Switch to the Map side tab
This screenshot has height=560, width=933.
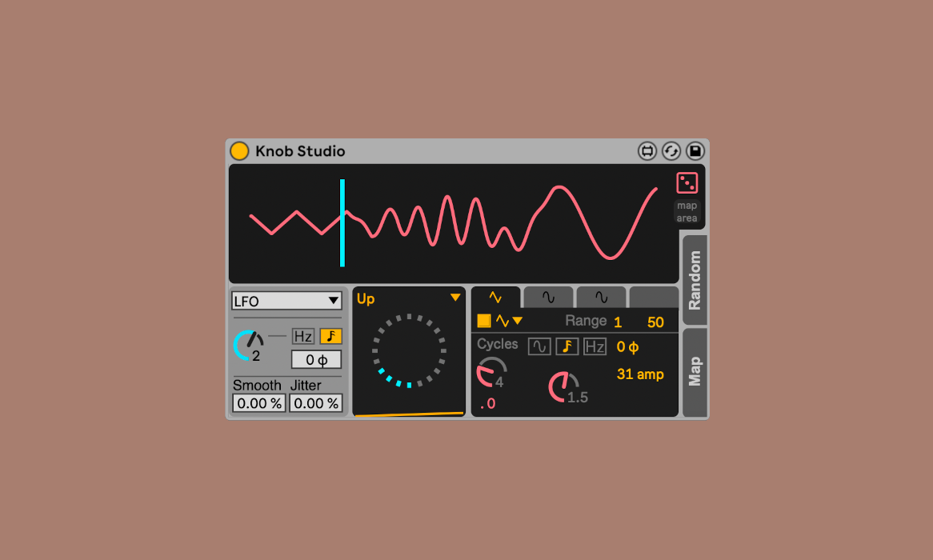tap(695, 372)
